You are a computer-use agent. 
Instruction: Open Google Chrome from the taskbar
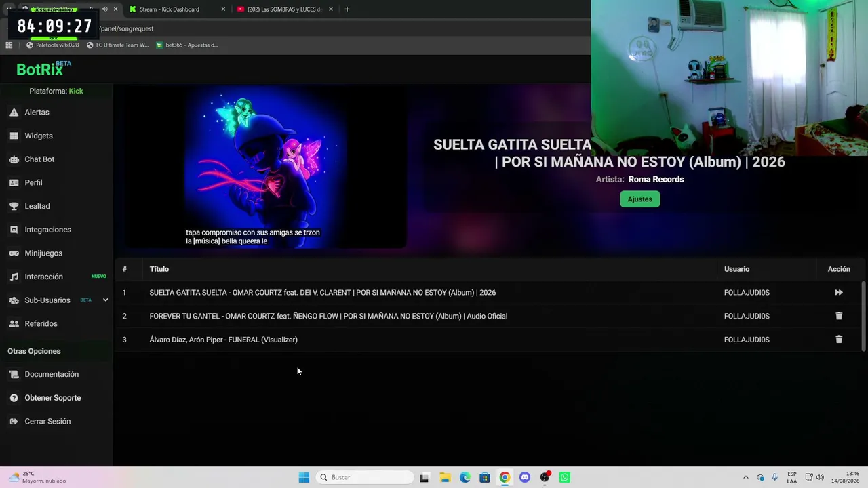point(505,477)
